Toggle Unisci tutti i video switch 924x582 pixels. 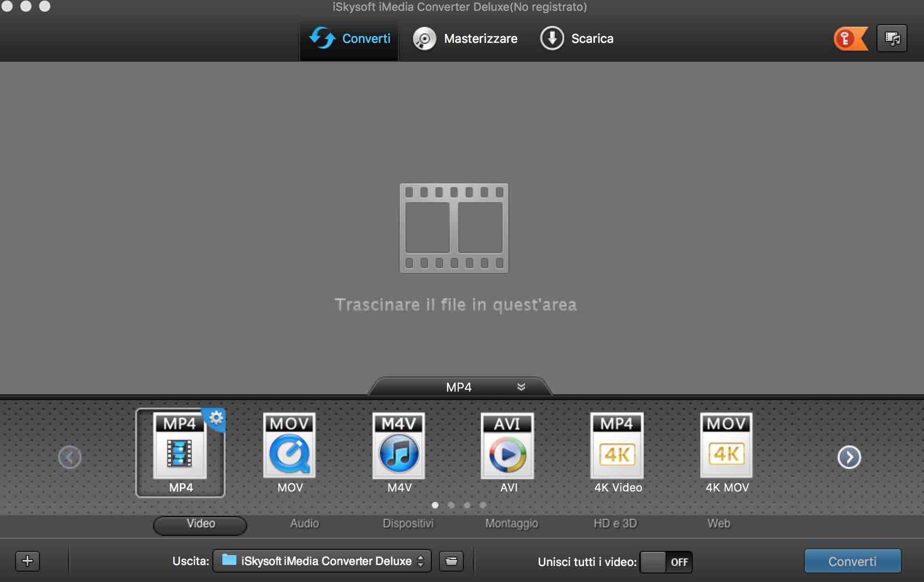click(x=666, y=562)
